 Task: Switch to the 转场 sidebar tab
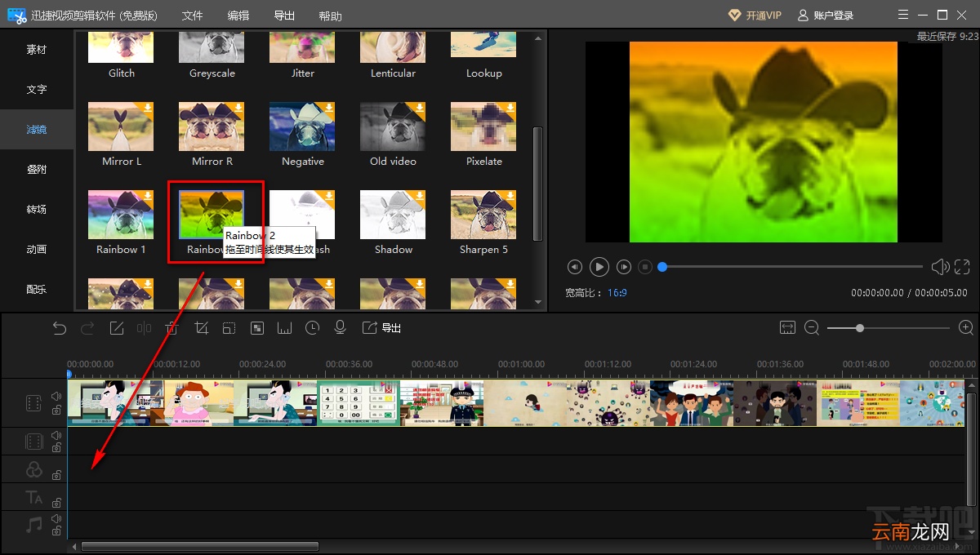coord(37,210)
